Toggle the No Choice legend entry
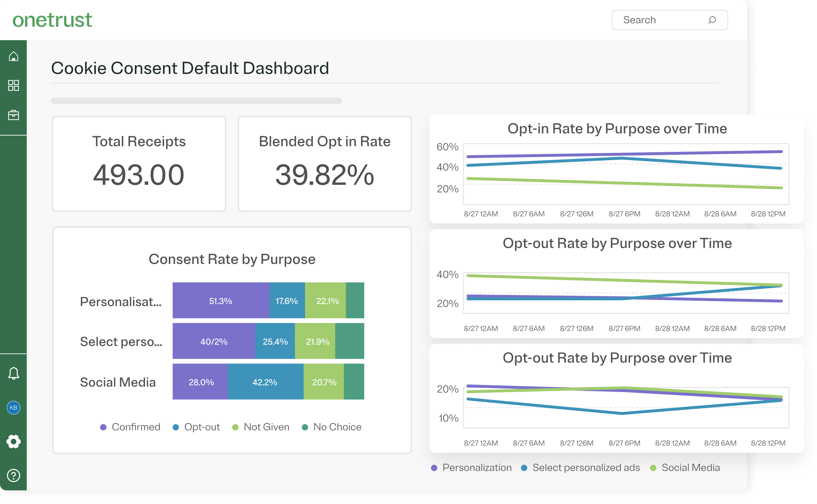 coord(332,427)
